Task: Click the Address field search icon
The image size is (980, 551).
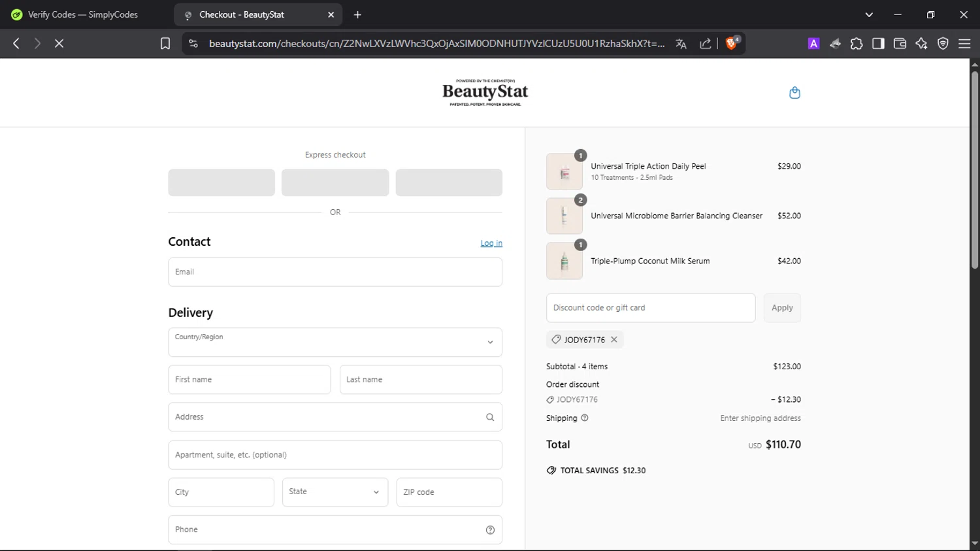Action: 490,417
